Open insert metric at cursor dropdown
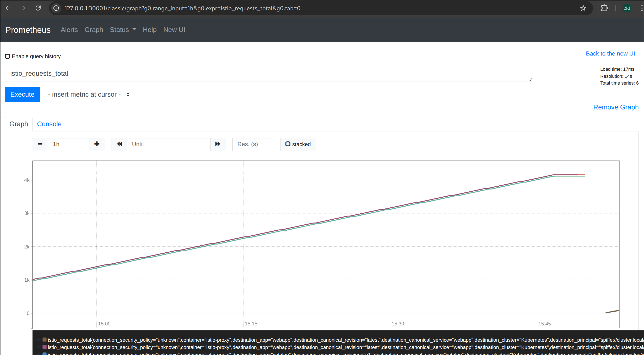This screenshot has width=644, height=355. click(x=89, y=95)
